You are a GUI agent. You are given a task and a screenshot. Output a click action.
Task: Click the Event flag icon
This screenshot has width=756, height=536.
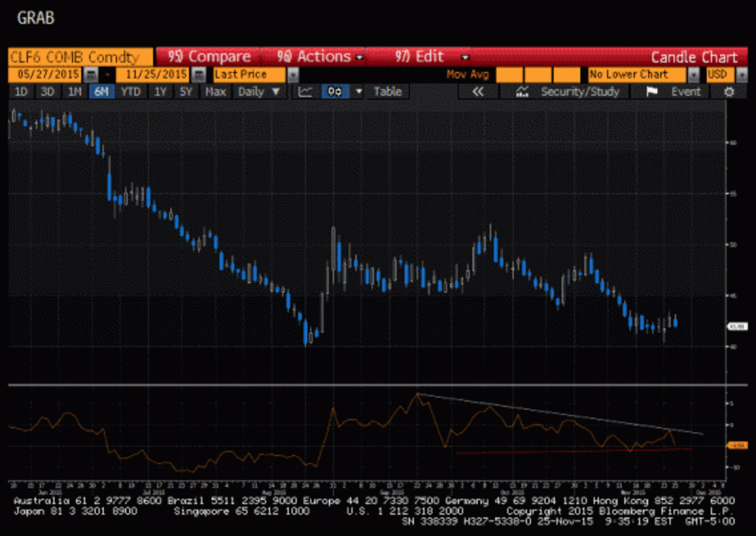click(652, 92)
